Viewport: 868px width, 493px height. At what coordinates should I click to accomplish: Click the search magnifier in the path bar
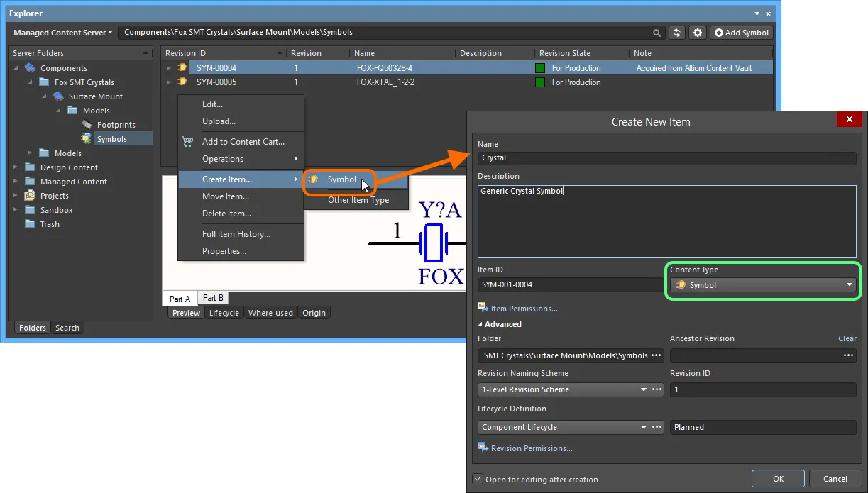point(657,33)
